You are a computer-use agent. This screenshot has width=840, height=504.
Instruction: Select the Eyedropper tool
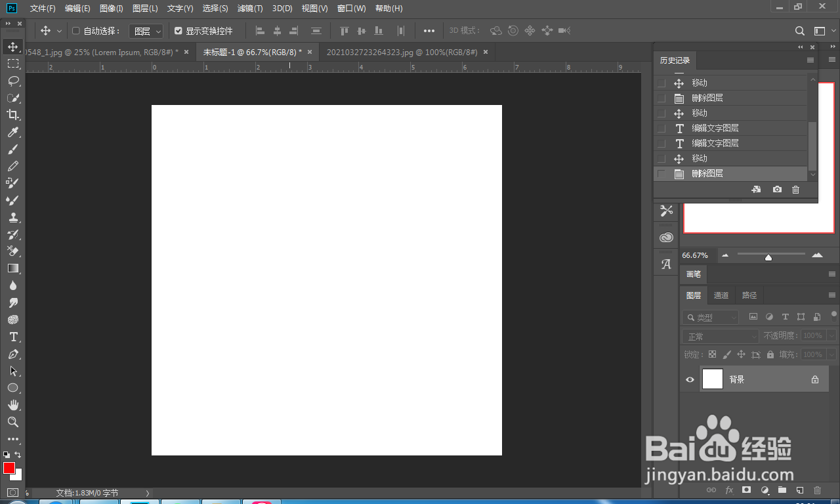(x=12, y=132)
